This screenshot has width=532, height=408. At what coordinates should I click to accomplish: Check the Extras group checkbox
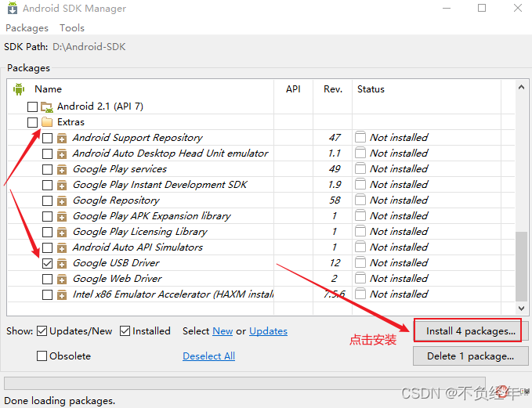point(33,122)
